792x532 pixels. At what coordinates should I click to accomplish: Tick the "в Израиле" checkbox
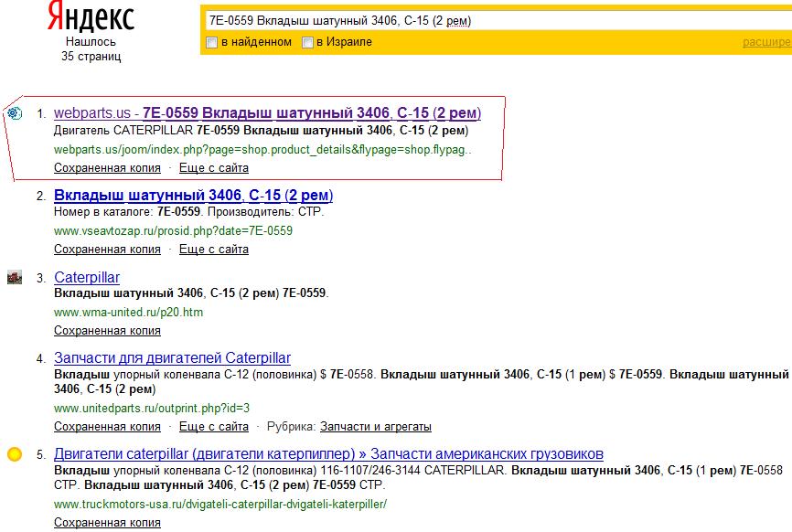click(x=307, y=42)
